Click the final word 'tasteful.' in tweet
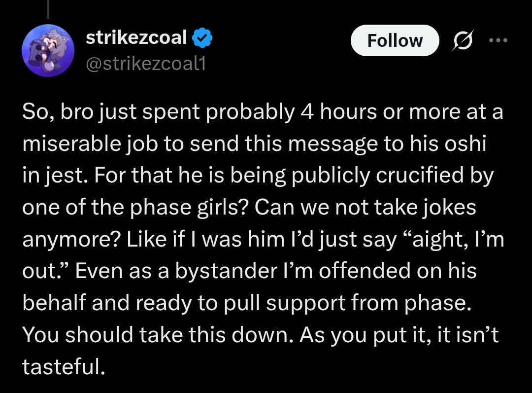Screen dimensions: 532x393 coord(64,367)
